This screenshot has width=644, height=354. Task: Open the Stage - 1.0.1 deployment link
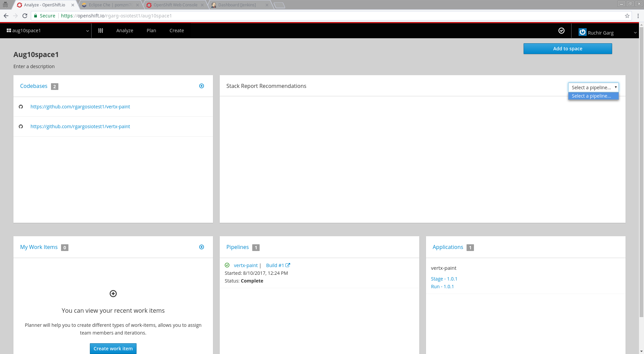point(444,279)
